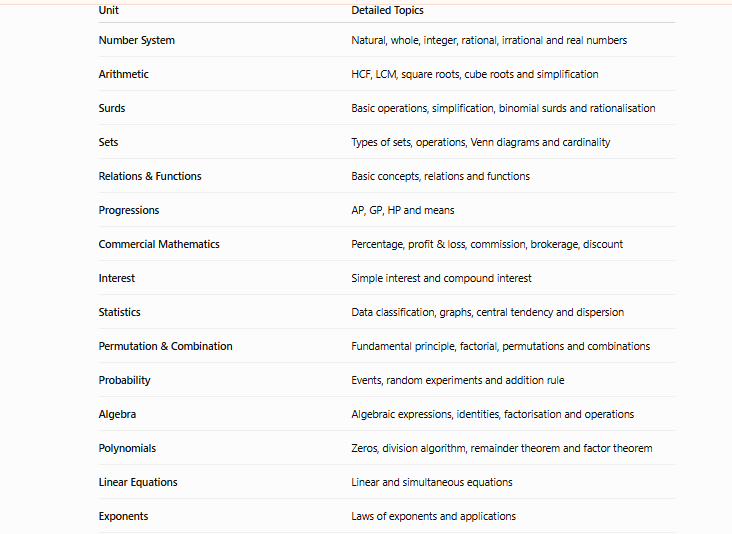The width and height of the screenshot is (732, 534).
Task: Select the Exponents unit text
Action: (123, 517)
